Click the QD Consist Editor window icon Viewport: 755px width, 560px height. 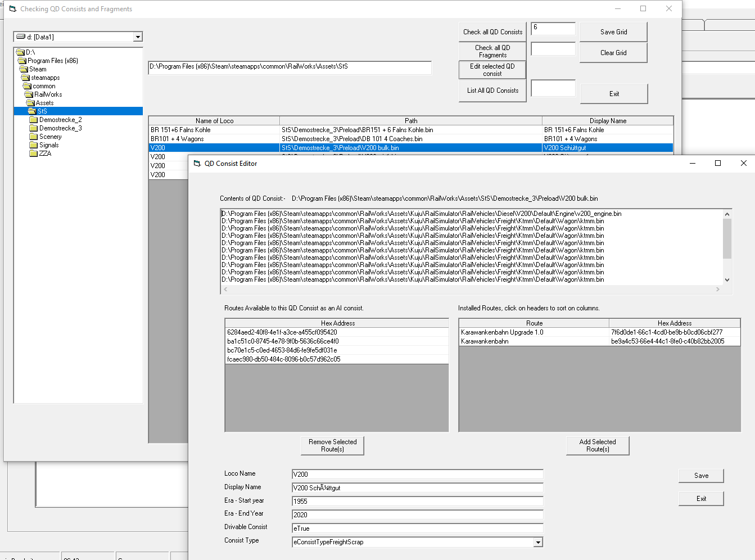point(197,164)
